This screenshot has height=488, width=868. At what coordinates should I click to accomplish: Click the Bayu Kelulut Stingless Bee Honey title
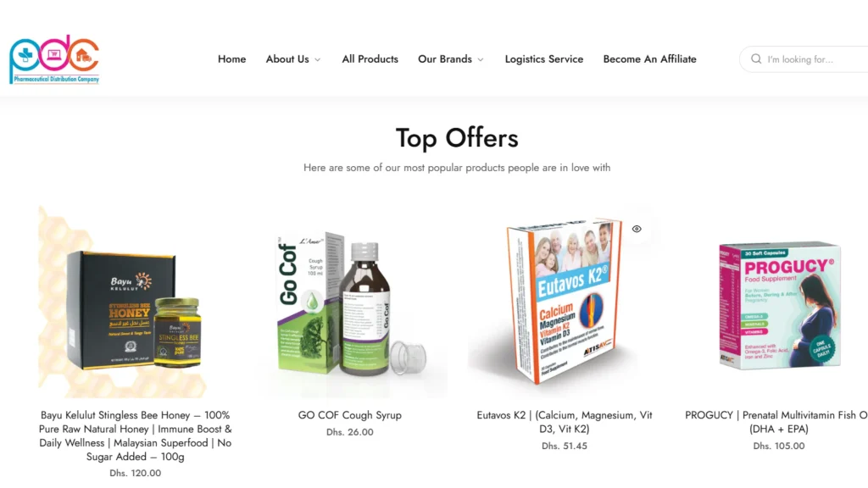coord(135,435)
